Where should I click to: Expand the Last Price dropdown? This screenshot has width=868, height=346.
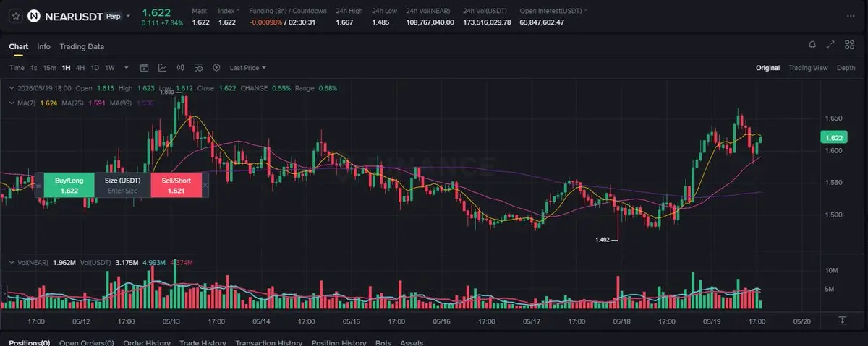[248, 68]
